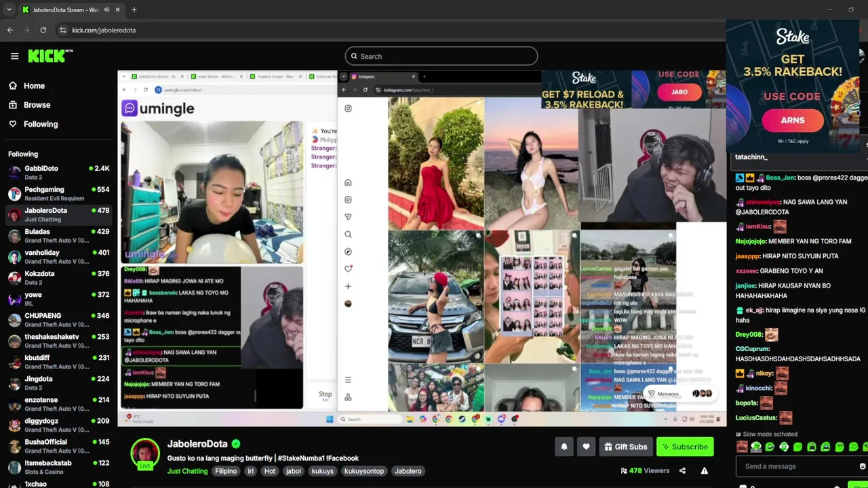
Task: Click username Boss_Jon in chat
Action: click(x=780, y=178)
